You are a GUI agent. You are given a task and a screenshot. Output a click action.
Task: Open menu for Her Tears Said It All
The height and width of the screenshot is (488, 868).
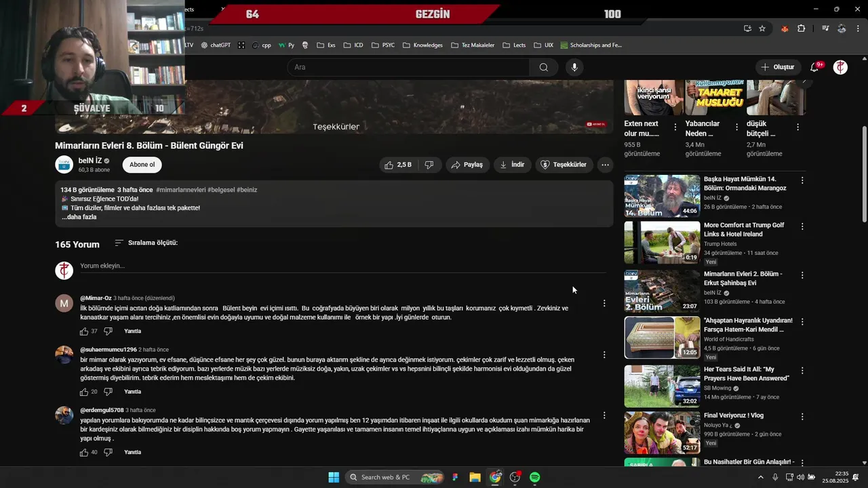(x=802, y=371)
